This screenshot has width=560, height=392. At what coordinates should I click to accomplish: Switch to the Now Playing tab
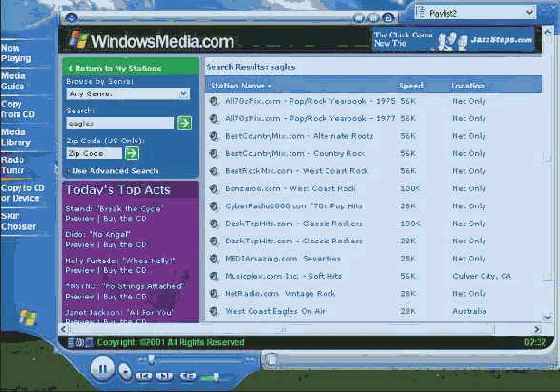tap(16, 53)
